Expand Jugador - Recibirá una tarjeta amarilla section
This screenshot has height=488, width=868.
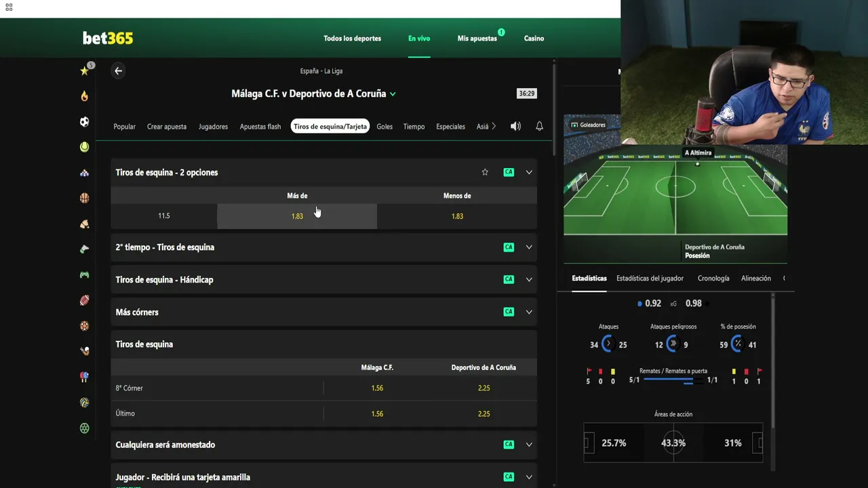tap(529, 477)
